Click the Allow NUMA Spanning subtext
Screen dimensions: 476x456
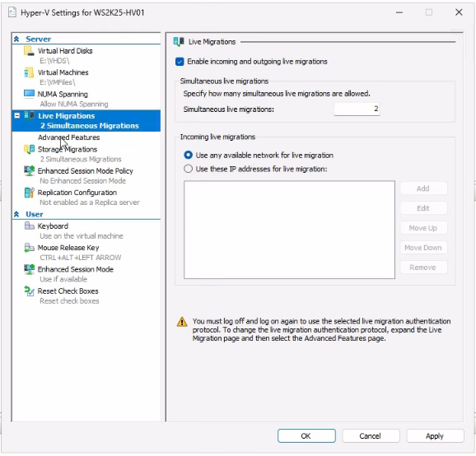(74, 104)
